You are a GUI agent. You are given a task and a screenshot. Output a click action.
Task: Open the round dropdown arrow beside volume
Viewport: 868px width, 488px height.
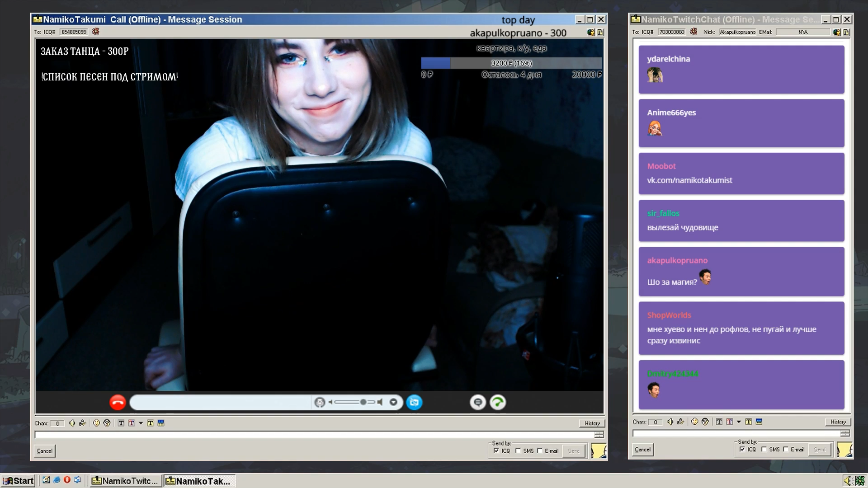pos(393,402)
